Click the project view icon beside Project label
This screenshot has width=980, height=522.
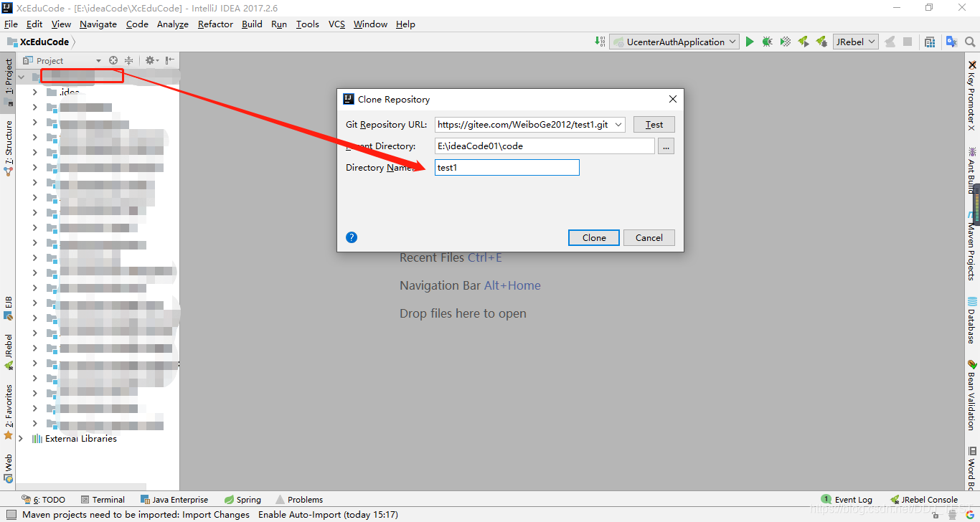(28, 60)
